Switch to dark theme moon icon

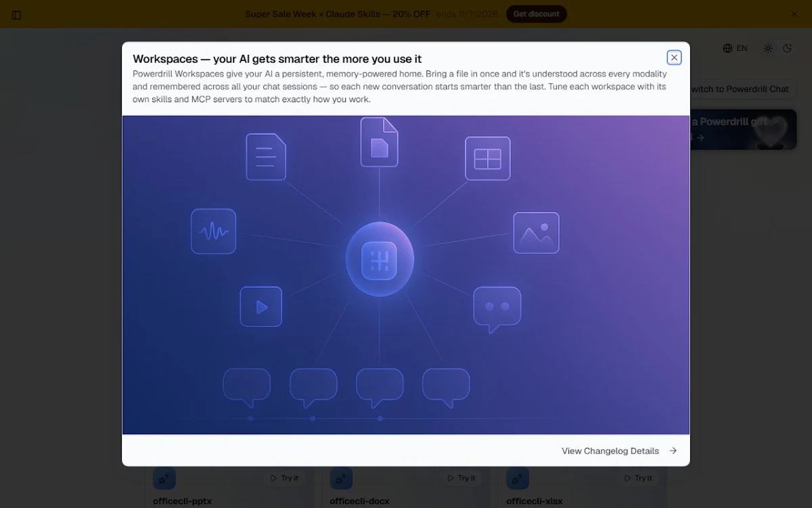(788, 48)
